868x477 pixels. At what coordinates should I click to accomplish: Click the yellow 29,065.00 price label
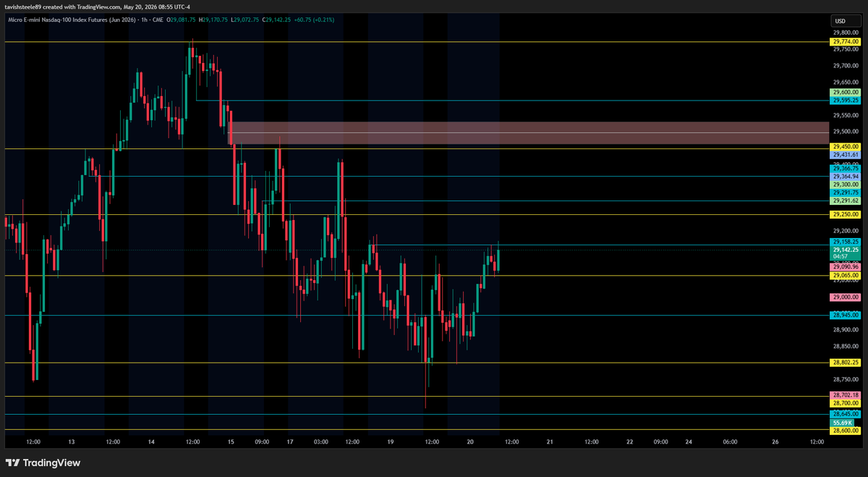click(846, 275)
